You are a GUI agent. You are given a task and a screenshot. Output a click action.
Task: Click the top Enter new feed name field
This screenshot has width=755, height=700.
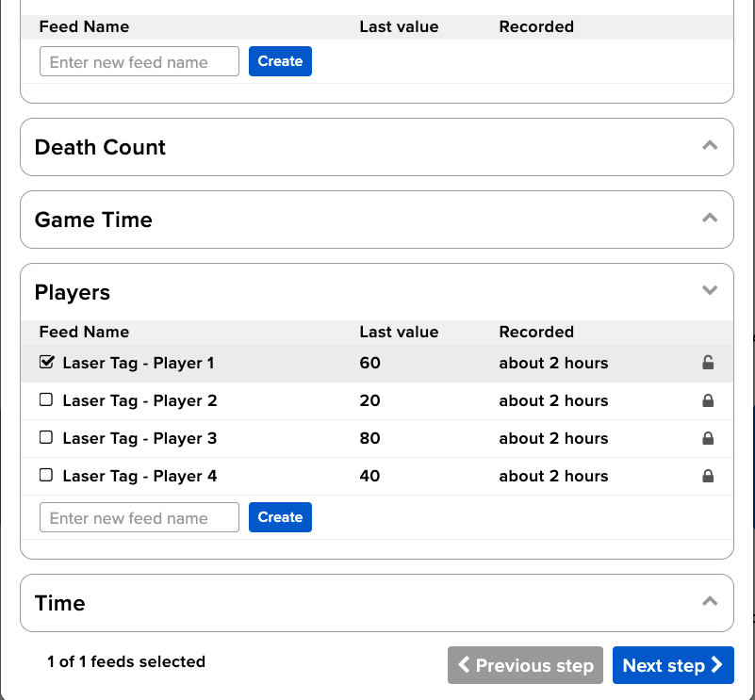point(140,62)
